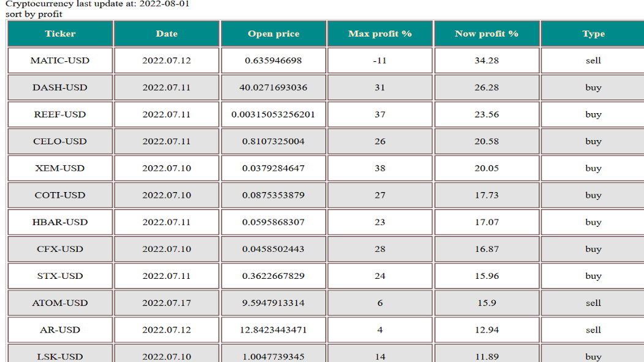Image resolution: width=644 pixels, height=362 pixels.
Task: Sort by Open price header
Action: (274, 34)
